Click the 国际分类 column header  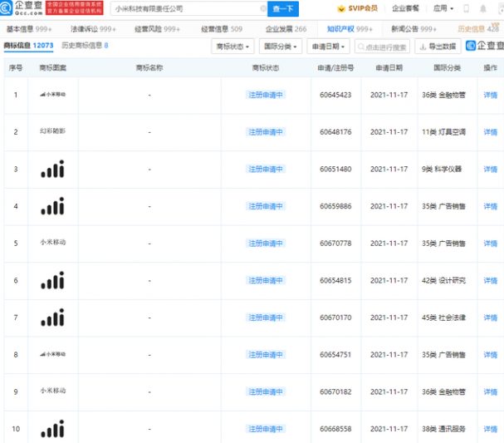pyautogui.click(x=447, y=67)
